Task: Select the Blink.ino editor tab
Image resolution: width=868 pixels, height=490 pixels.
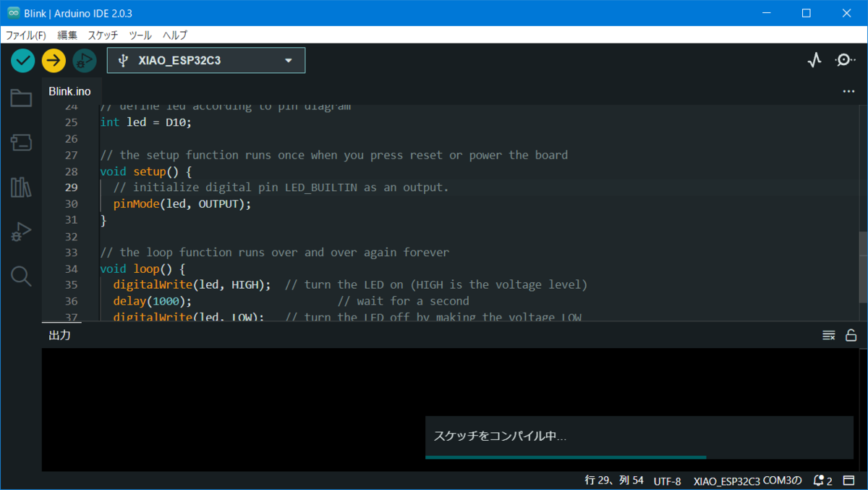Action: click(x=70, y=91)
